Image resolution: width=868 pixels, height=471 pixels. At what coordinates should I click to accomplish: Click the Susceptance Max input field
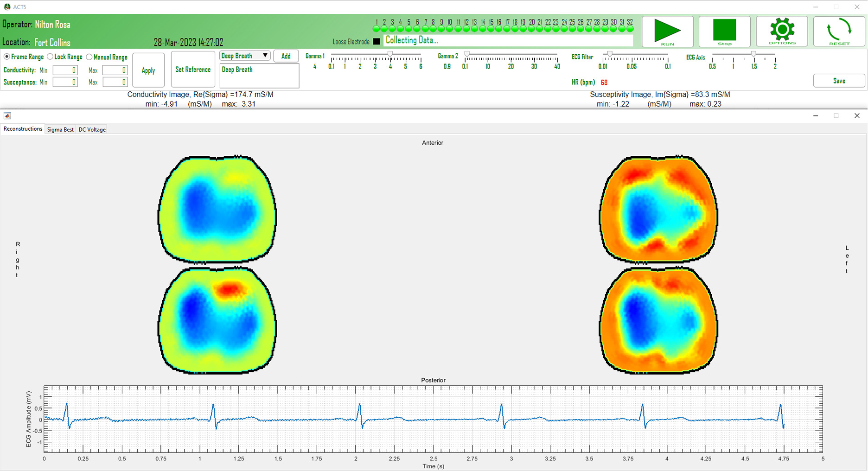click(x=115, y=82)
